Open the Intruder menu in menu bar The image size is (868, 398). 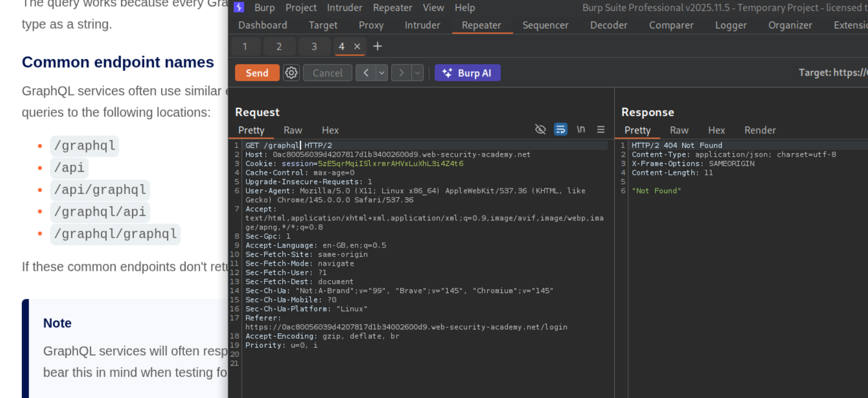[x=344, y=8]
